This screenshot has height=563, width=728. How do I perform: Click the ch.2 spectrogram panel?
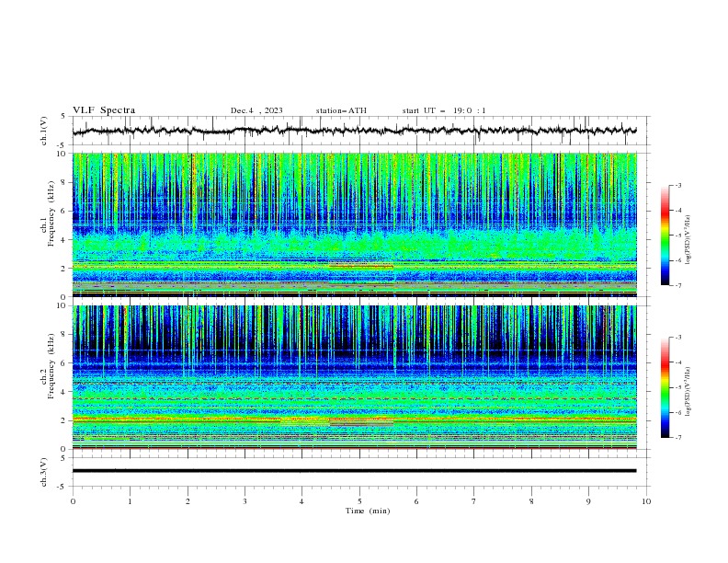pyautogui.click(x=355, y=377)
